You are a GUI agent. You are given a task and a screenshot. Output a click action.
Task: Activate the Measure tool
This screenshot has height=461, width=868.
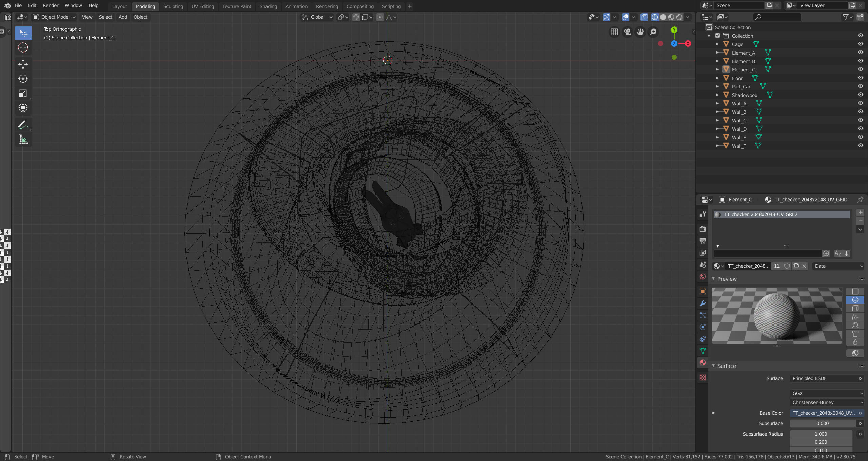[23, 140]
